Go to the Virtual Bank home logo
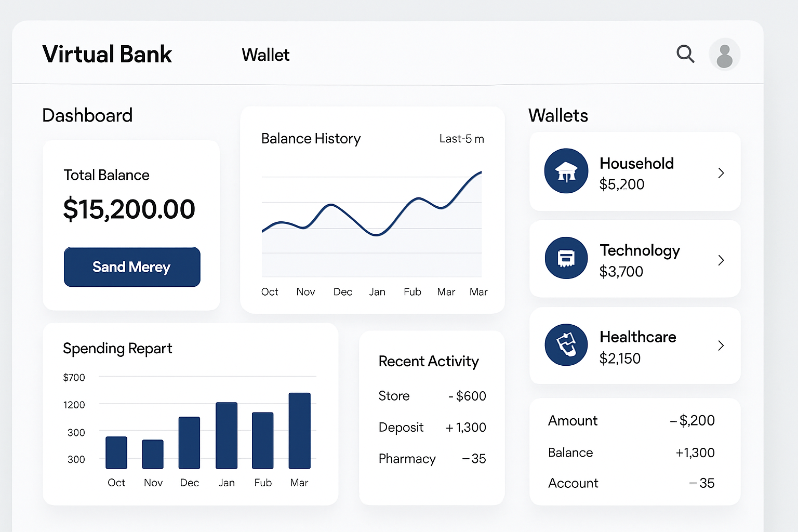 pyautogui.click(x=107, y=55)
